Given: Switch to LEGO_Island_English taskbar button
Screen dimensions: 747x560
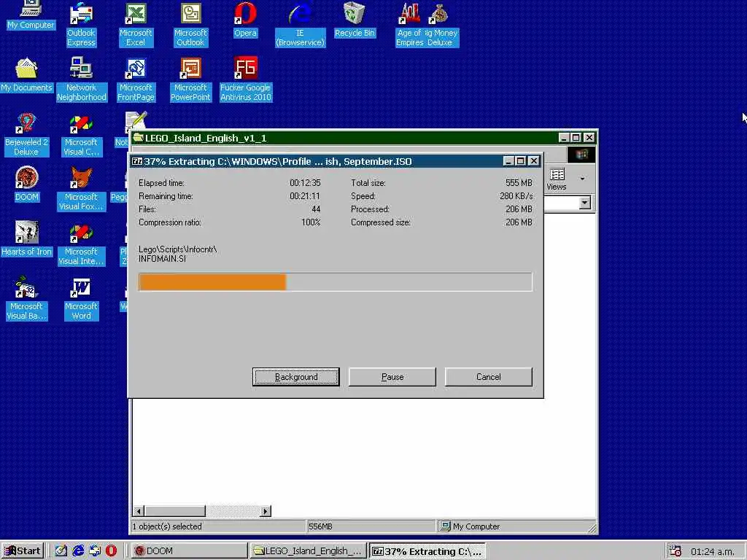Looking at the screenshot, I should (x=309, y=551).
